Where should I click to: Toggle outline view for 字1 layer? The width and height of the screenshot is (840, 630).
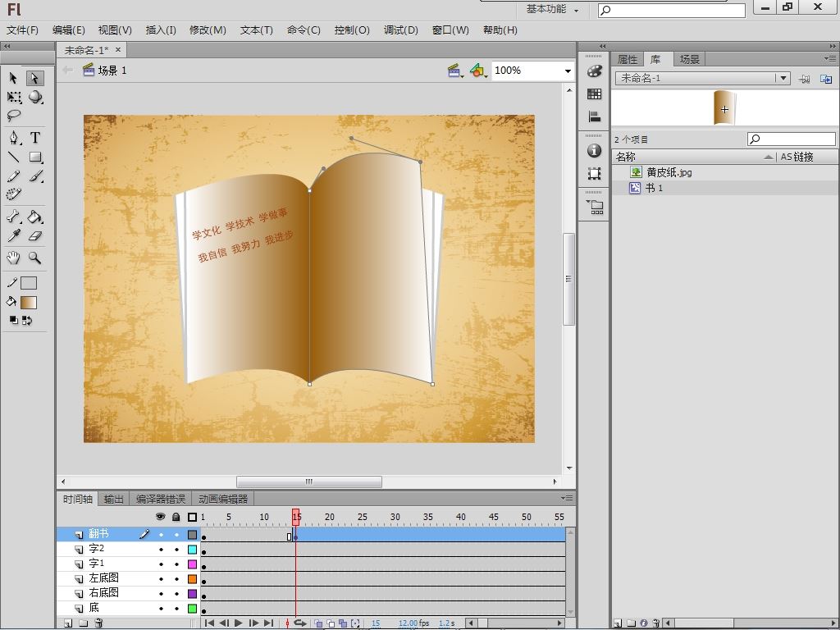(x=193, y=564)
